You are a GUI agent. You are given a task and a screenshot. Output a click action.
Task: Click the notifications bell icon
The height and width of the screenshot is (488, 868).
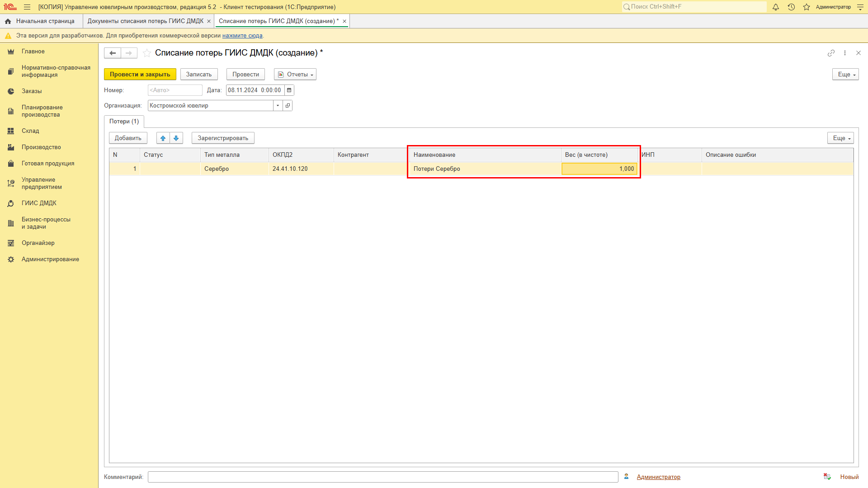coord(776,7)
